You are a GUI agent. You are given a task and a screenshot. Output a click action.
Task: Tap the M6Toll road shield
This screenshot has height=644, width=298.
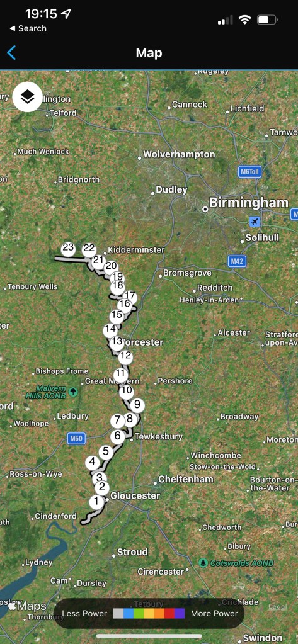click(250, 172)
